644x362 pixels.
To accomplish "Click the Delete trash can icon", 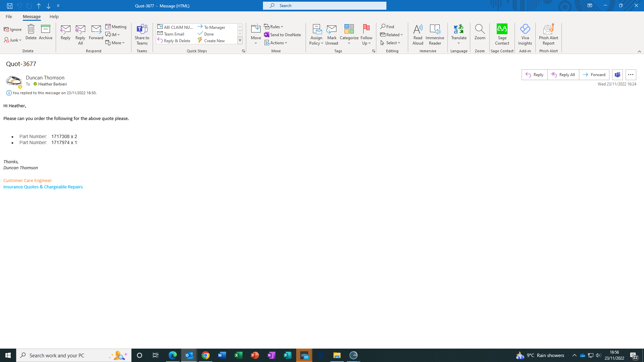I will pos(31,29).
